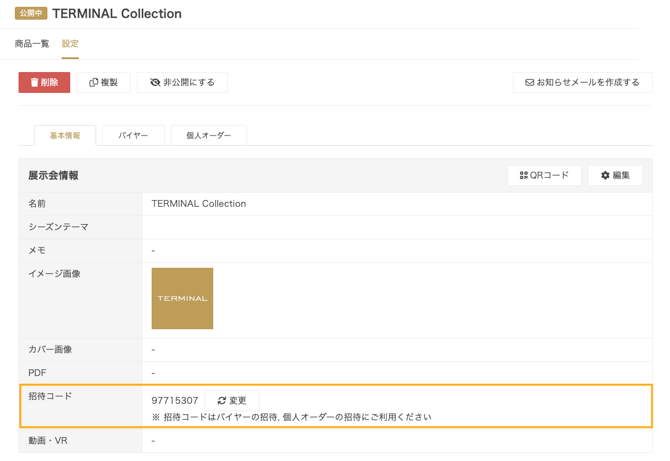Select the 設定 tab

(x=70, y=44)
